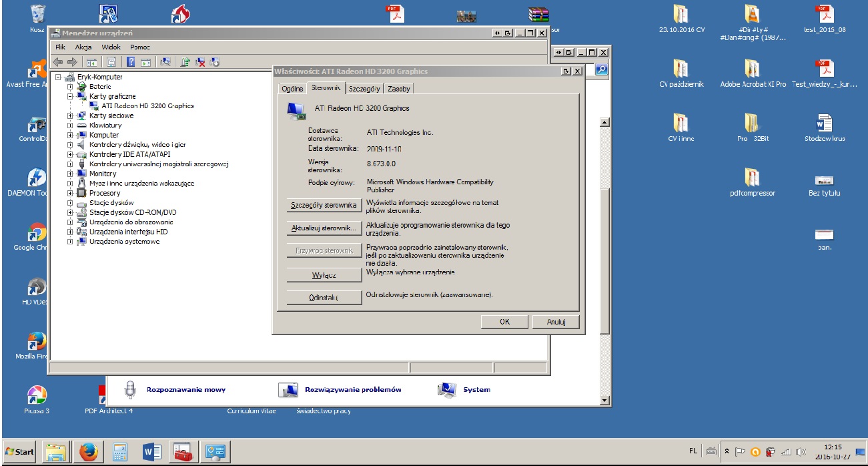Image resolution: width=868 pixels, height=466 pixels.
Task: Toggle the action pane toolbar icon
Action: tap(145, 62)
